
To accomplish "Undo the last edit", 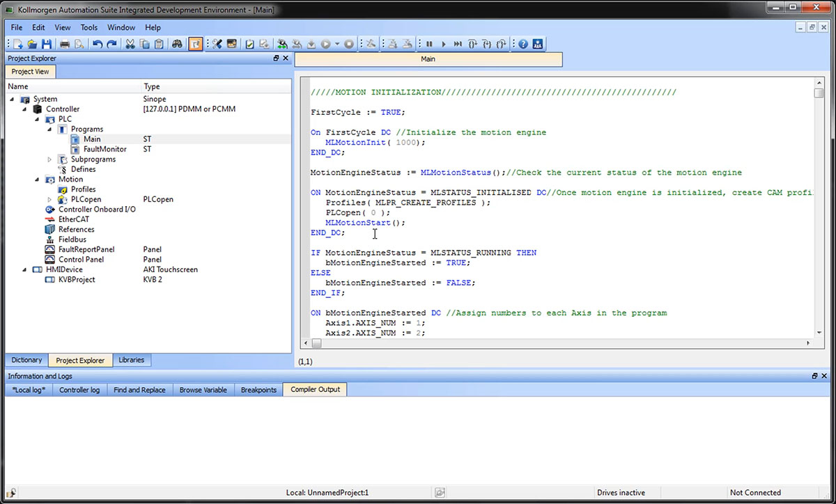I will click(98, 44).
